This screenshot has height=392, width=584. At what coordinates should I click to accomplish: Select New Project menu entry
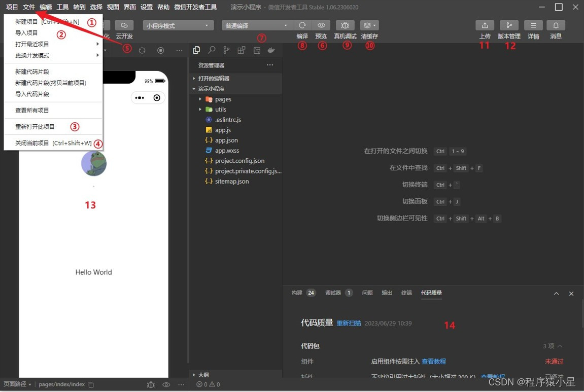(53, 22)
